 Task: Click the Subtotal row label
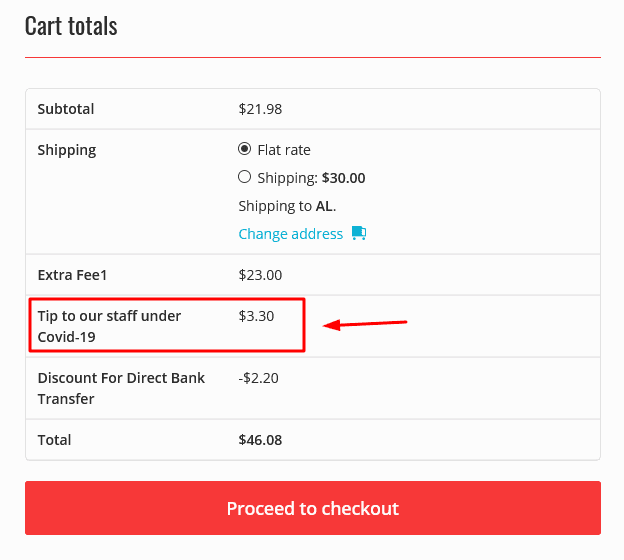tap(66, 109)
